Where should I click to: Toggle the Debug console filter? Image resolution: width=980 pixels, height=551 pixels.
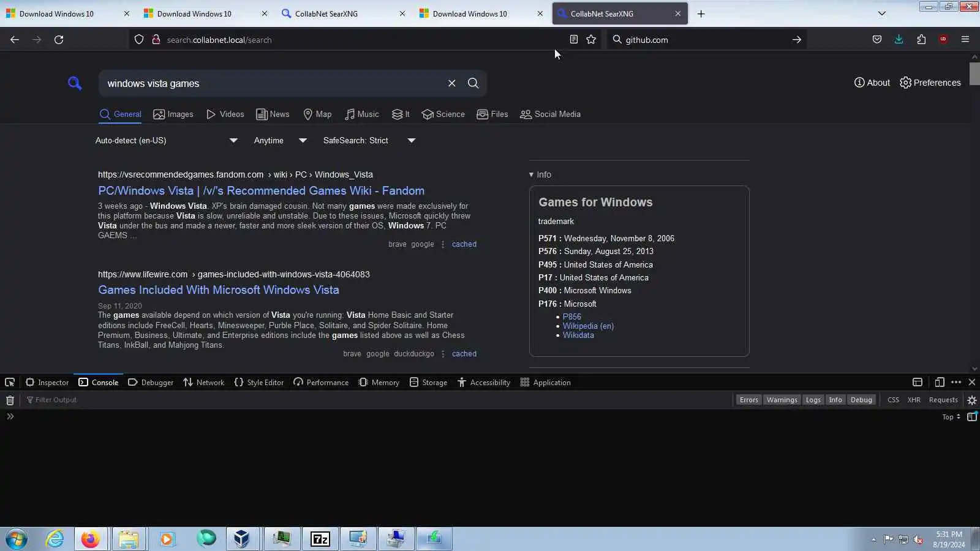(861, 400)
